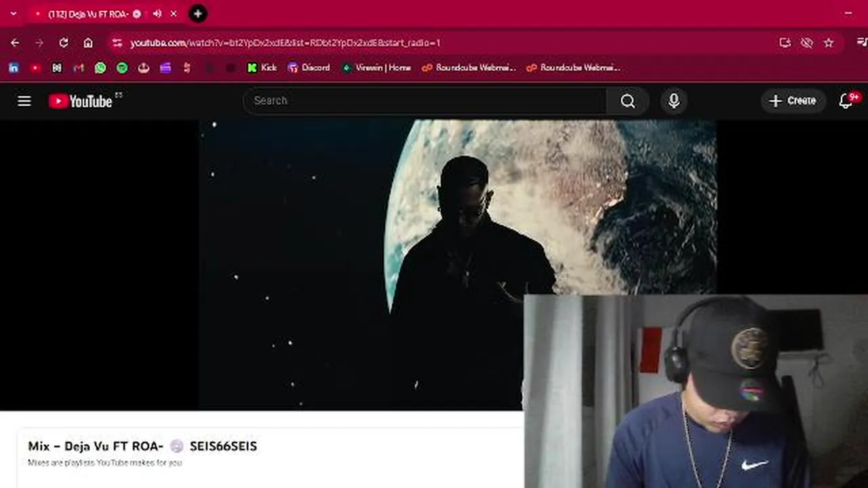
Task: Open the Virewin Home bookmark
Action: 376,68
